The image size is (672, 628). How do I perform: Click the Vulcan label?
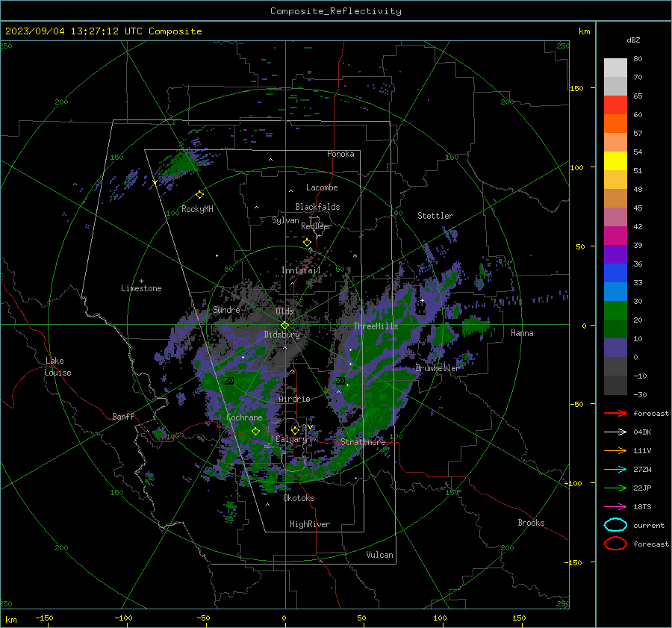click(x=379, y=555)
